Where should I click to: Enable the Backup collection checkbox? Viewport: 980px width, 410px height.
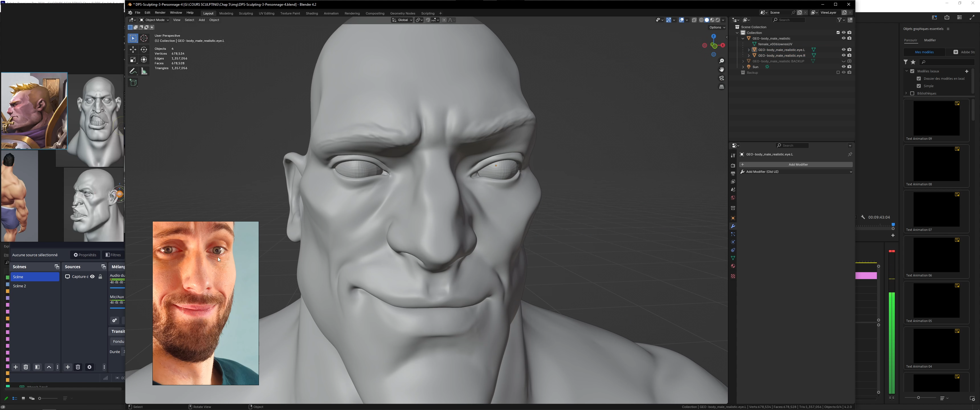(838, 72)
